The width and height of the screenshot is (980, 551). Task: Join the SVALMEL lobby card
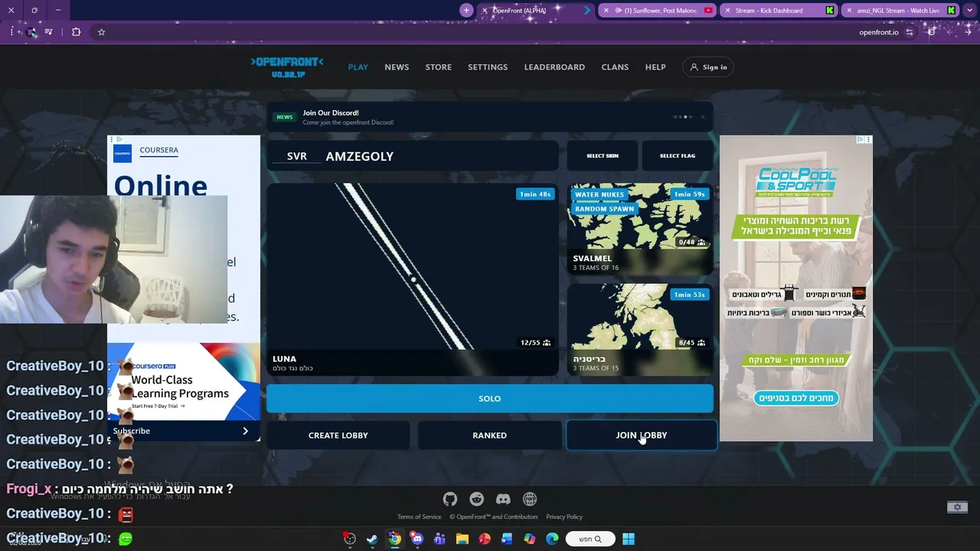pyautogui.click(x=640, y=229)
